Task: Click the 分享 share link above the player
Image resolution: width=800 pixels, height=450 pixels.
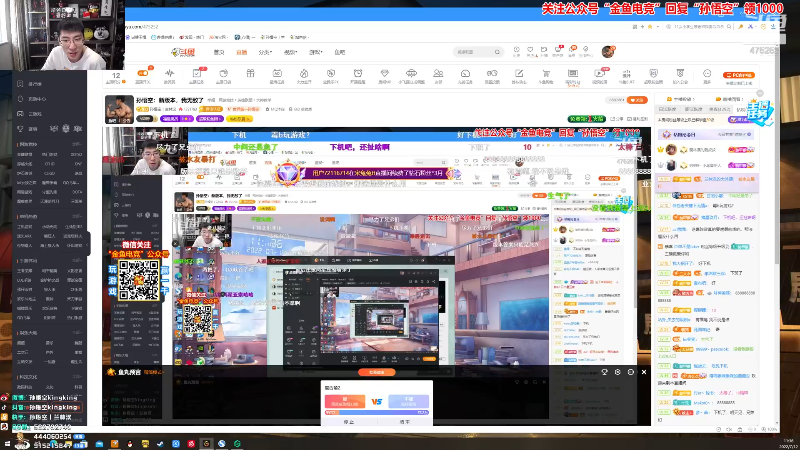Action: [616, 119]
